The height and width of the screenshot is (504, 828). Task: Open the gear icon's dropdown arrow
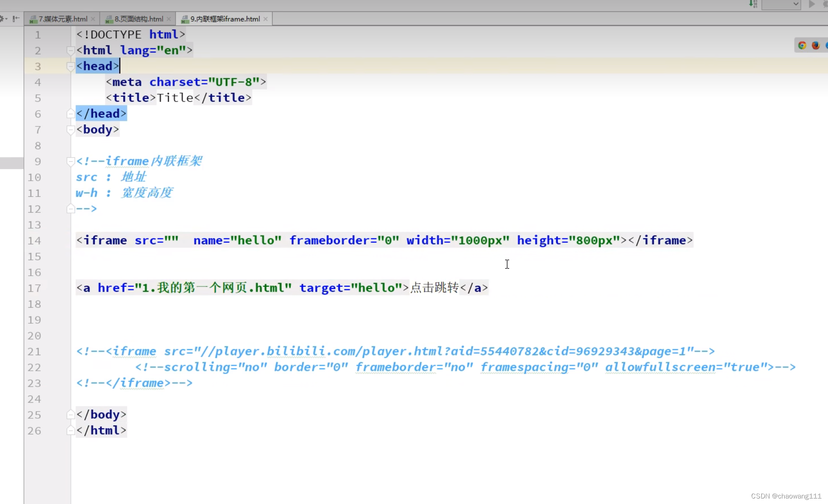coord(6,20)
